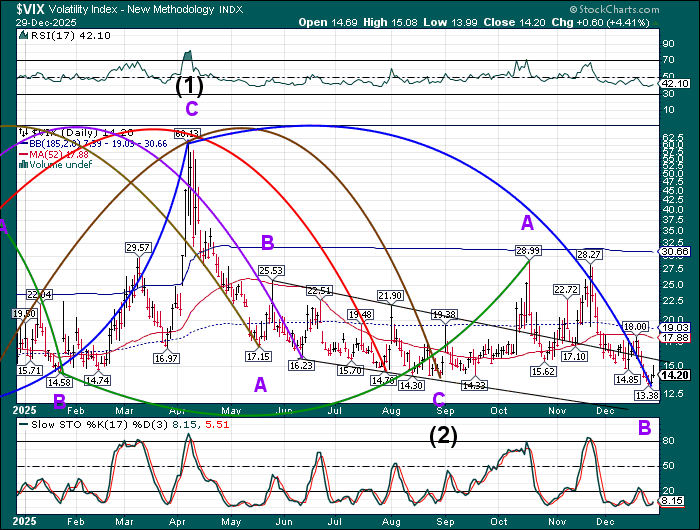The image size is (700, 530).
Task: Select the 29.57 March high label
Action: point(138,247)
